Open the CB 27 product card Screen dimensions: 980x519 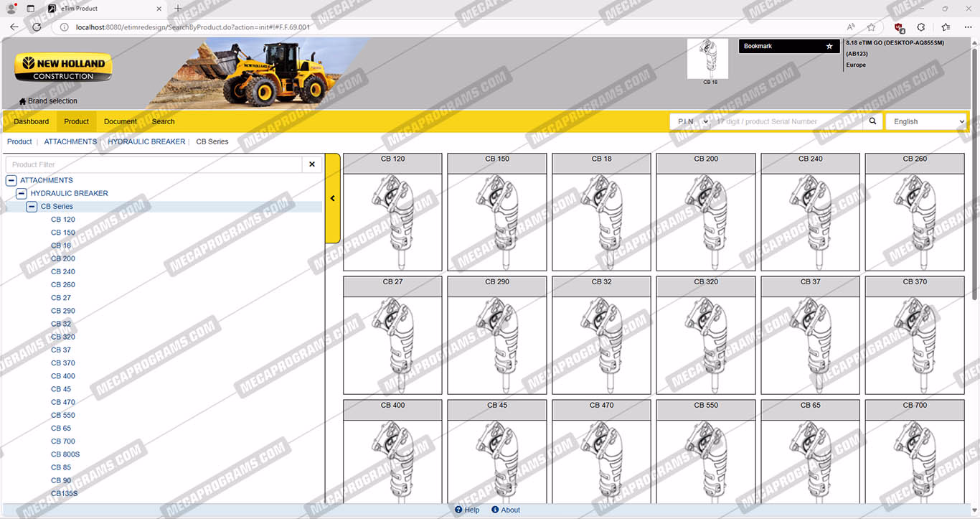(x=392, y=335)
